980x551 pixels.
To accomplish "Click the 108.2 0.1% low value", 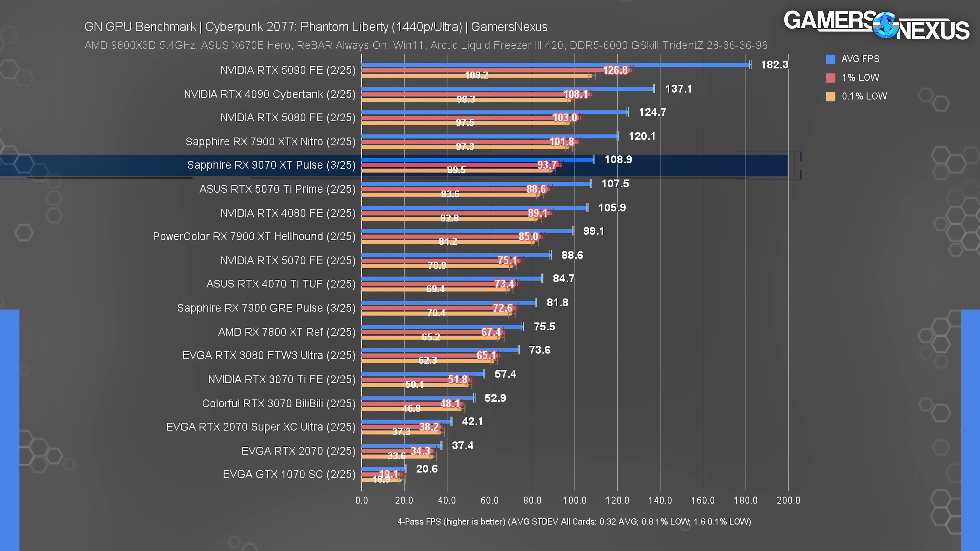I will (477, 75).
